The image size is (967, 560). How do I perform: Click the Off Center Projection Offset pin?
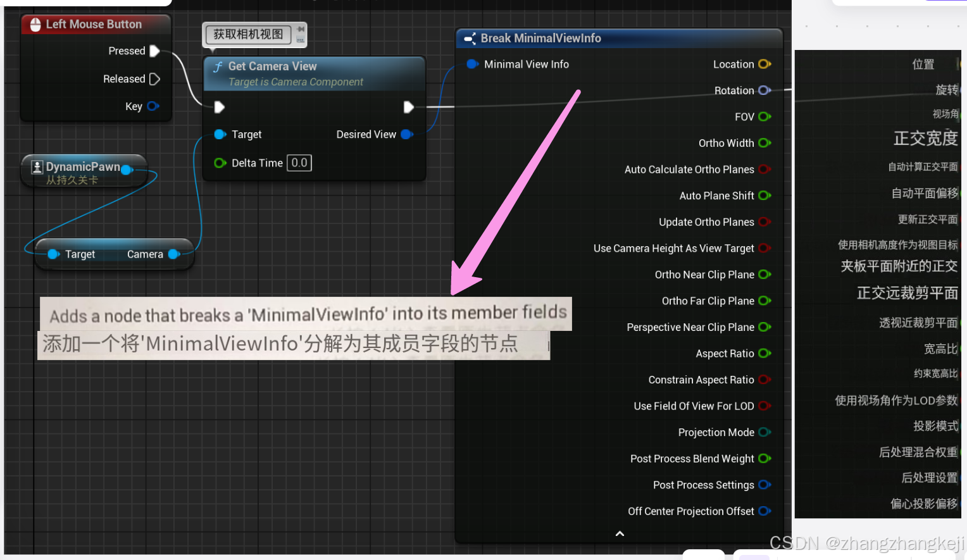764,511
